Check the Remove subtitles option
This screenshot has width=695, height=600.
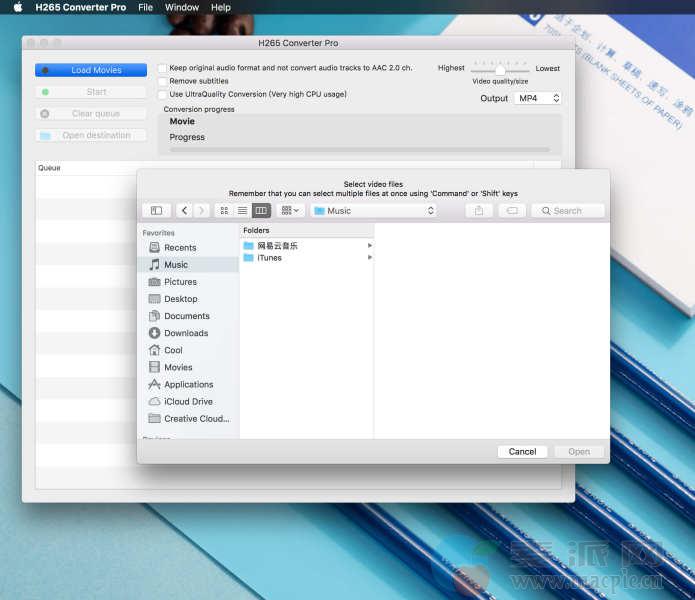point(162,81)
